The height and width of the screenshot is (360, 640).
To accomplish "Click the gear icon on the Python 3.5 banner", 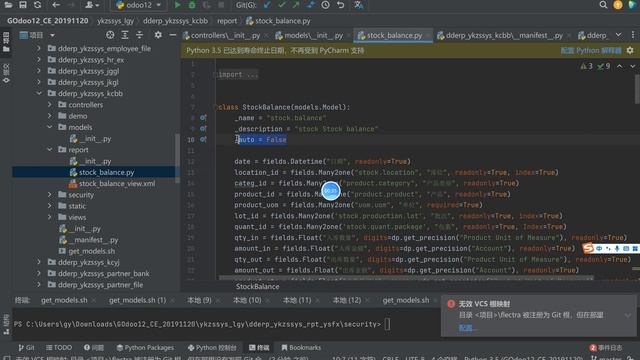I will 630,51.
